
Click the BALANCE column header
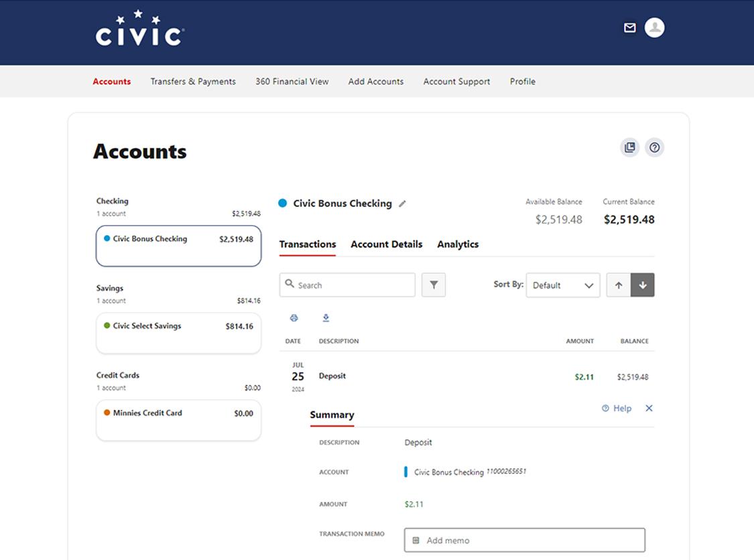(x=634, y=341)
